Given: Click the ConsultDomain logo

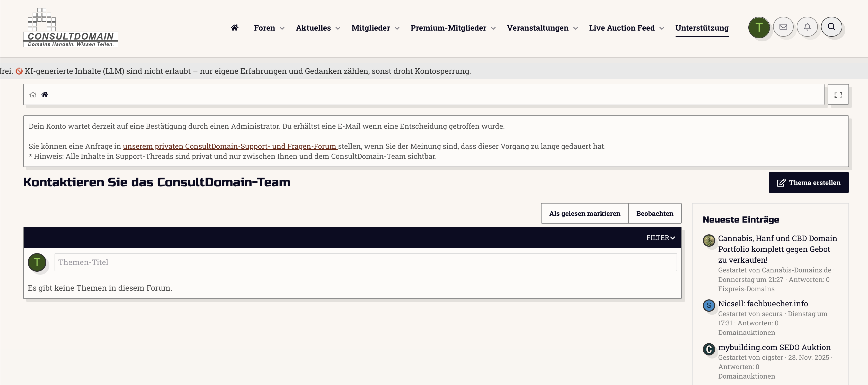Looking at the screenshot, I should [71, 28].
